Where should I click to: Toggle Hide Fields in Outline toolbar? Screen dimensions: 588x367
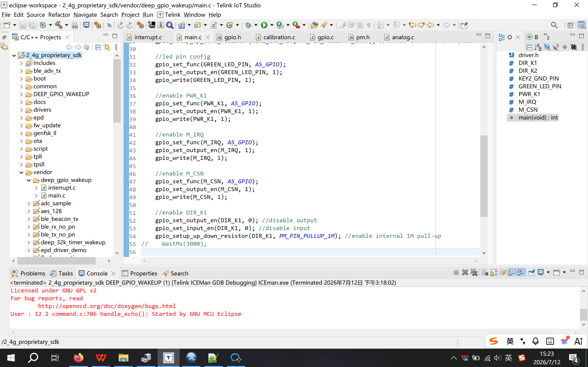click(x=547, y=47)
